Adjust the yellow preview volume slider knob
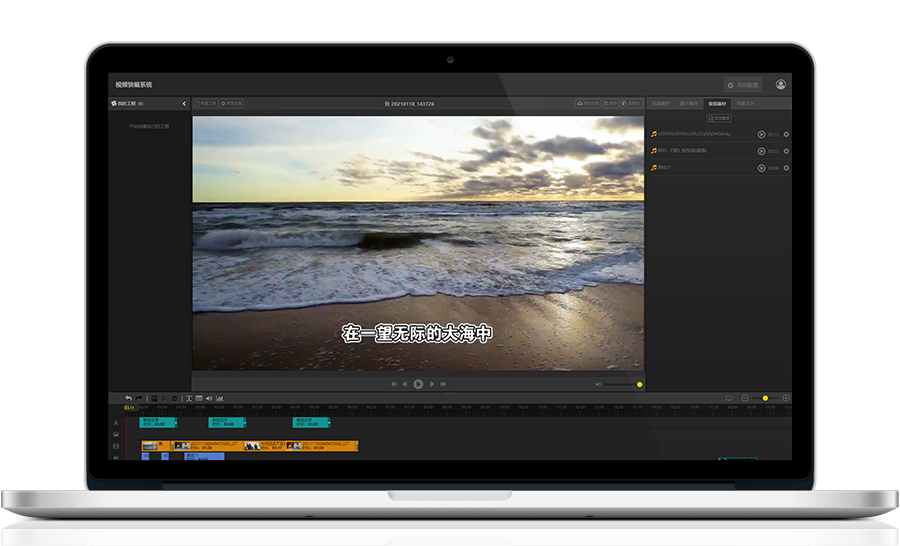This screenshot has height=546, width=900. (x=640, y=384)
